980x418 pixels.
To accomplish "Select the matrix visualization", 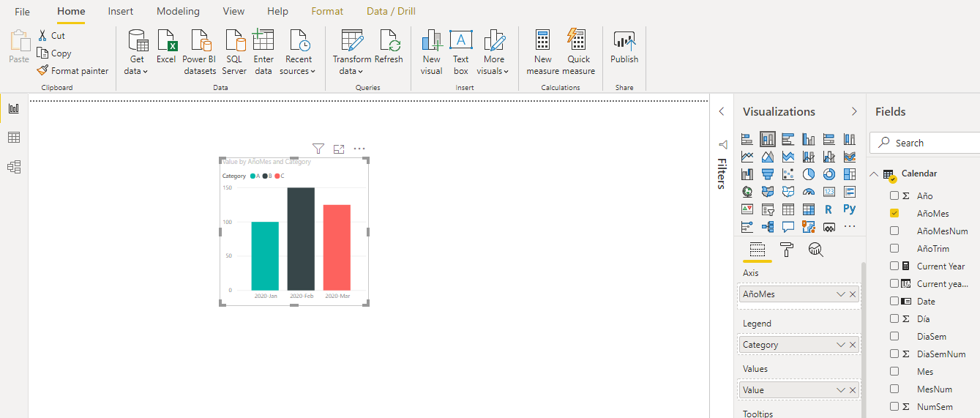I will [809, 209].
